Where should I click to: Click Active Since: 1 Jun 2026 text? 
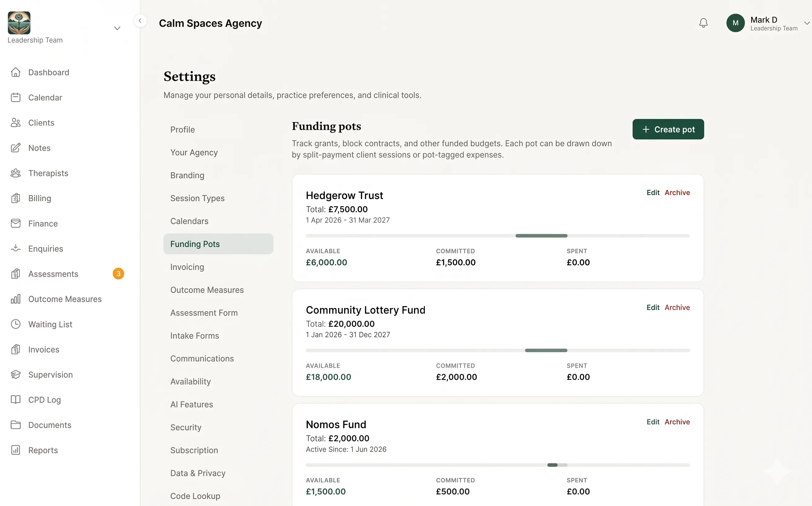346,449
